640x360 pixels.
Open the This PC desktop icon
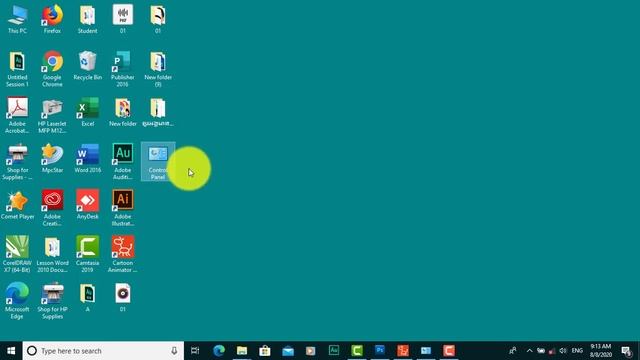tap(17, 19)
